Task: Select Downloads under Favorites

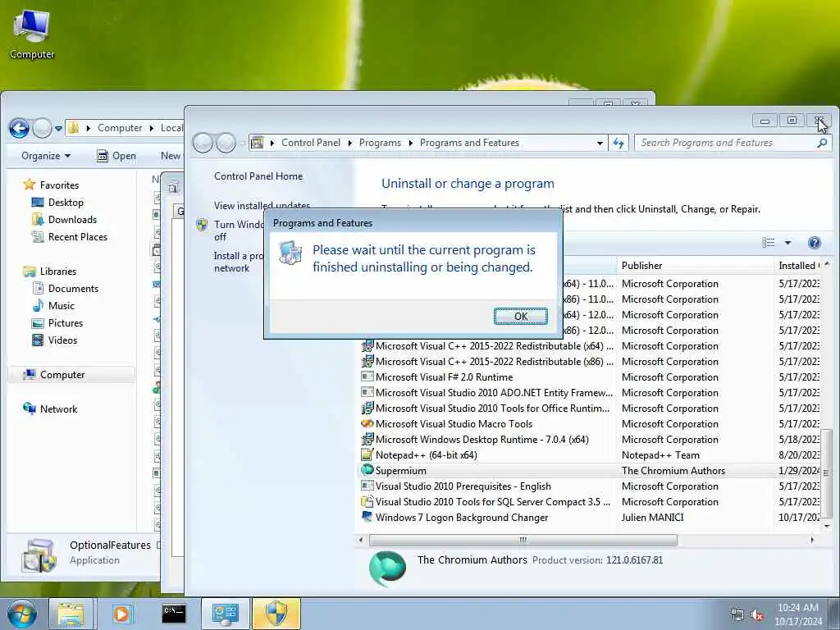Action: (64, 220)
